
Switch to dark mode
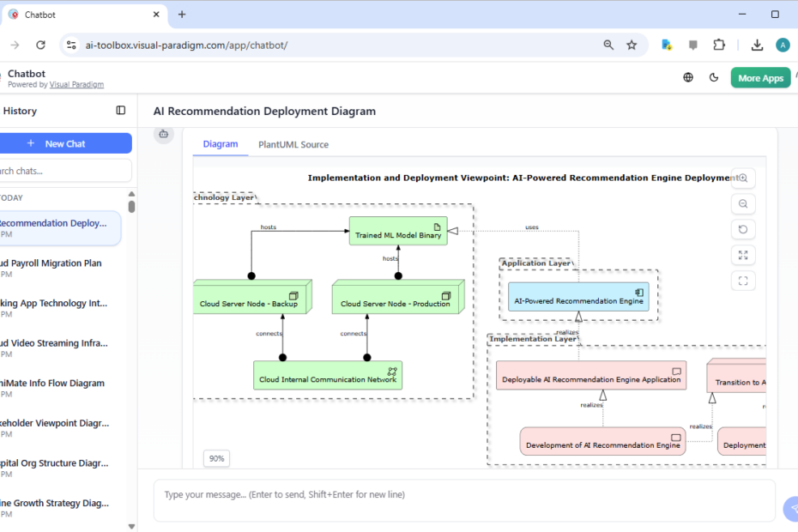pyautogui.click(x=713, y=77)
